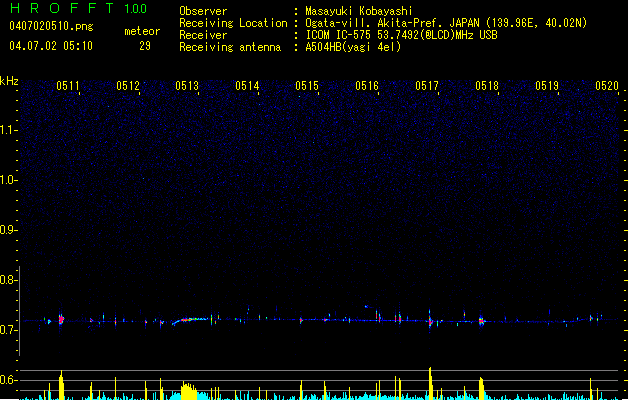Click the 1.0 kHz axis label
The width and height of the screenshot is (629, 400).
point(8,180)
